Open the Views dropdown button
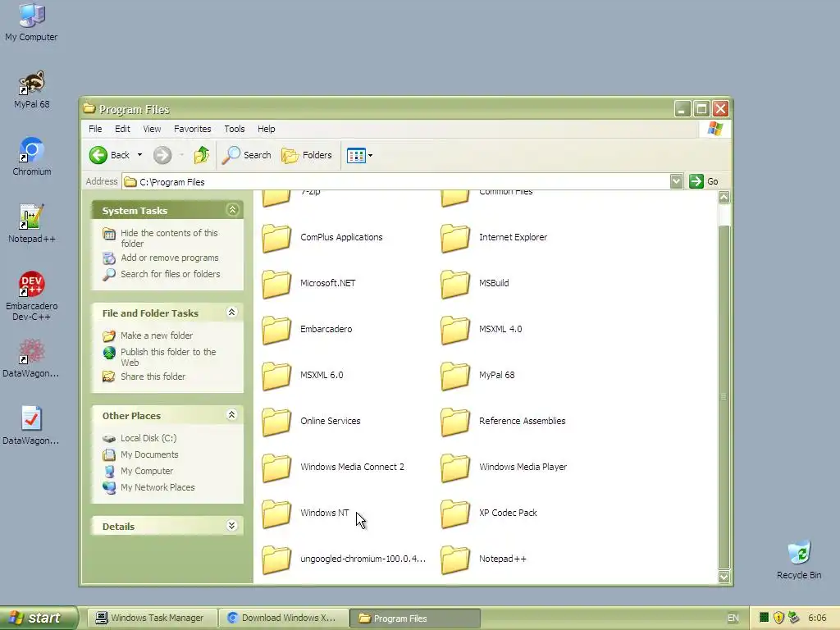 coord(359,155)
